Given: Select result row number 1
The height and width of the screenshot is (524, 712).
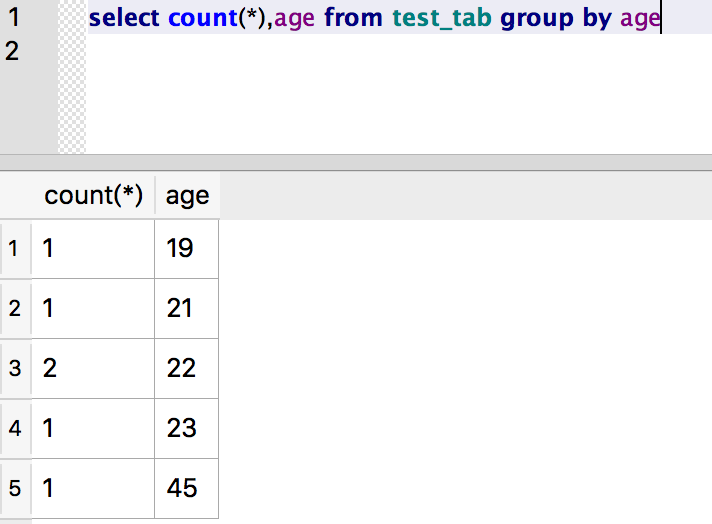Looking at the screenshot, I should pyautogui.click(x=15, y=249).
